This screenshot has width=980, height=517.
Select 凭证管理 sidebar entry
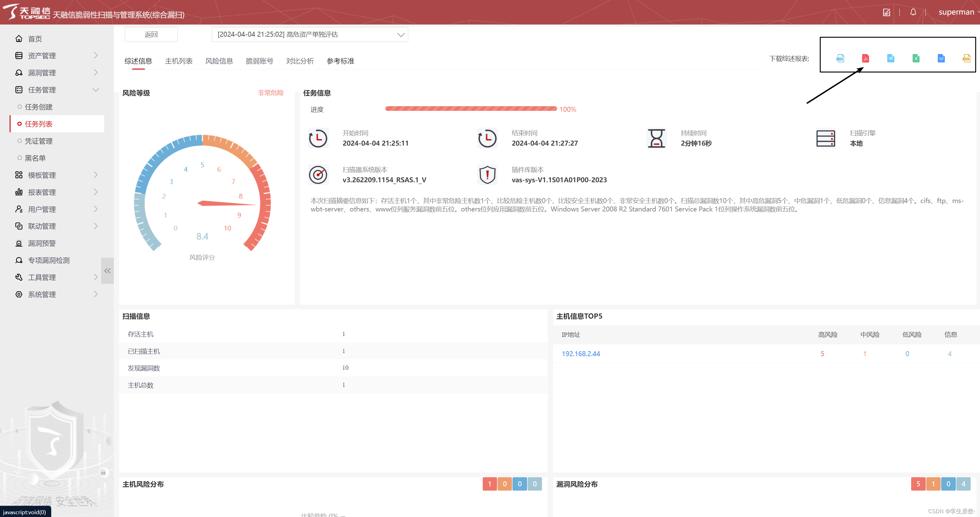coord(38,141)
